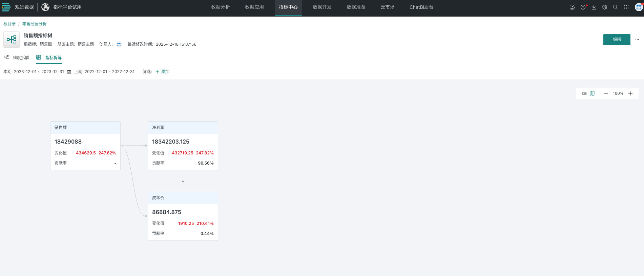Click the search magnifier icon

[616, 7]
